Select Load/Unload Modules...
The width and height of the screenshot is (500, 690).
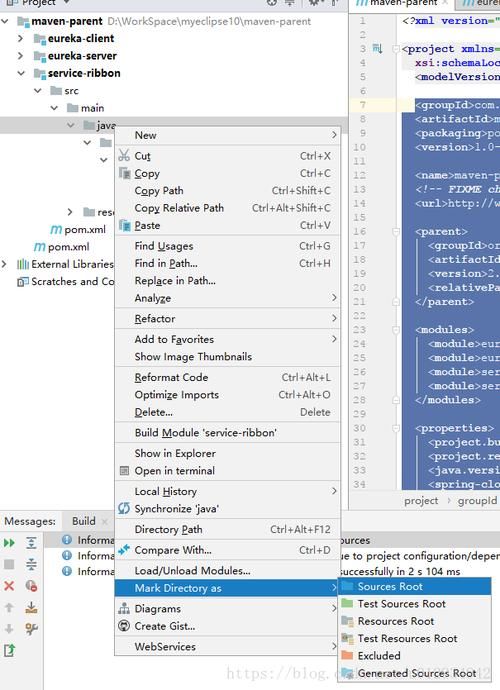coord(228,570)
